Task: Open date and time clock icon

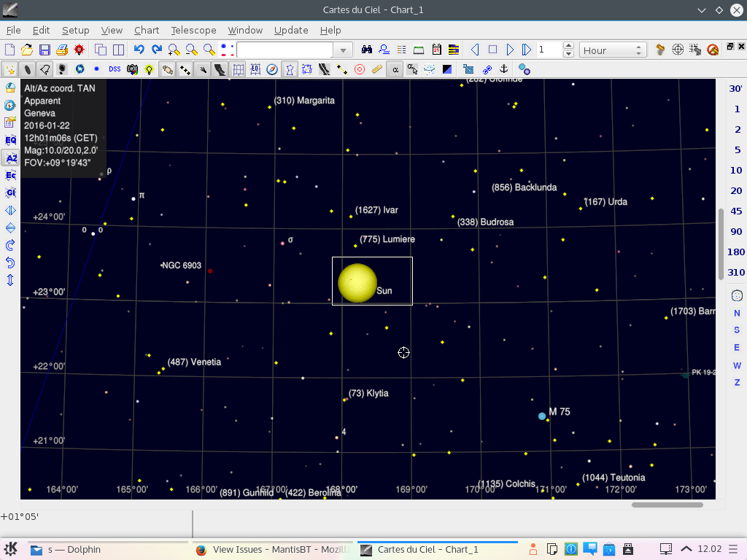Action: [x=10, y=105]
